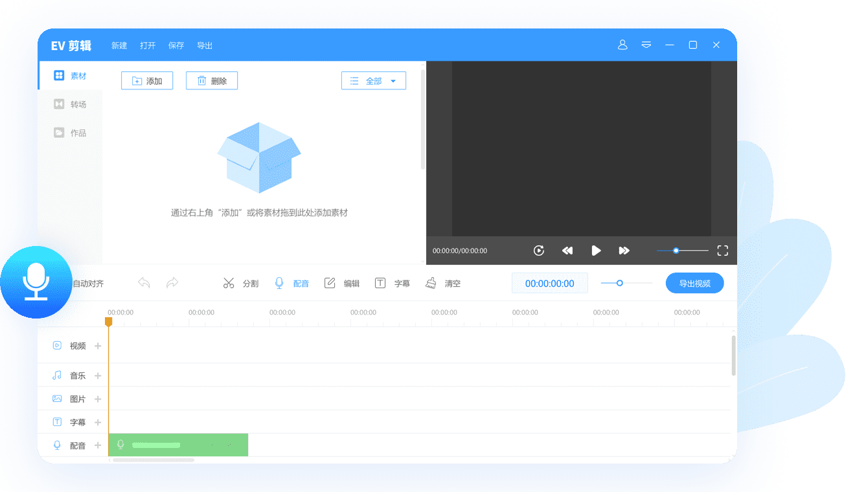Open the 编辑 edit tool
The height and width of the screenshot is (492, 868).
330,284
